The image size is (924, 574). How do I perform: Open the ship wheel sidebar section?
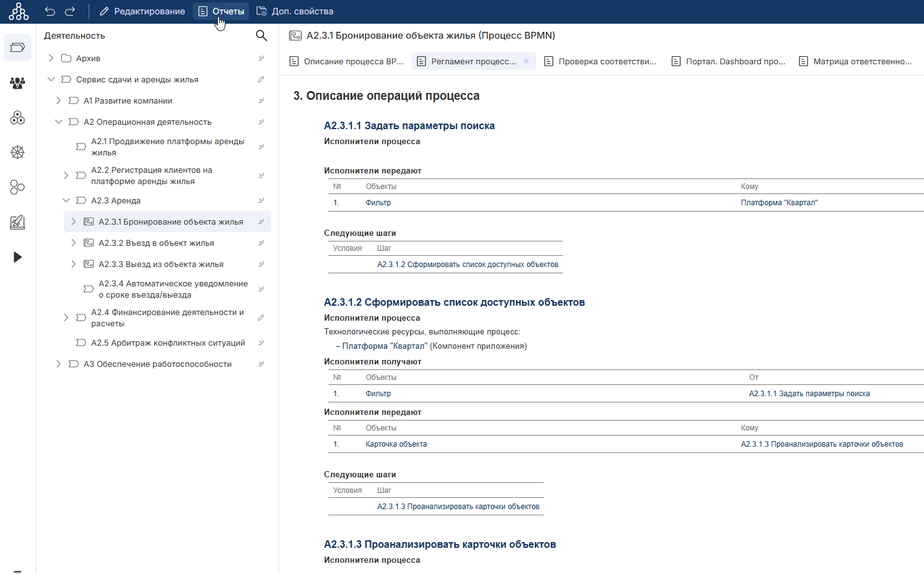pos(17,152)
